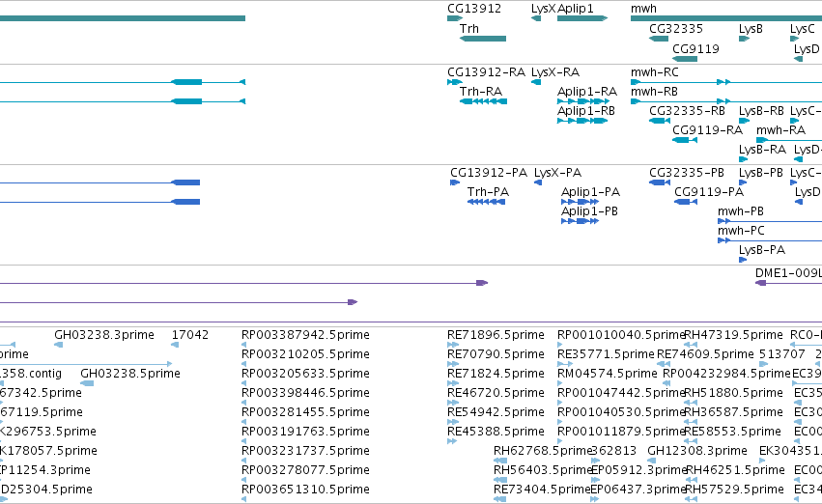Click the RH51880.5prime EST label
The width and height of the screenshot is (822, 504).
[733, 393]
